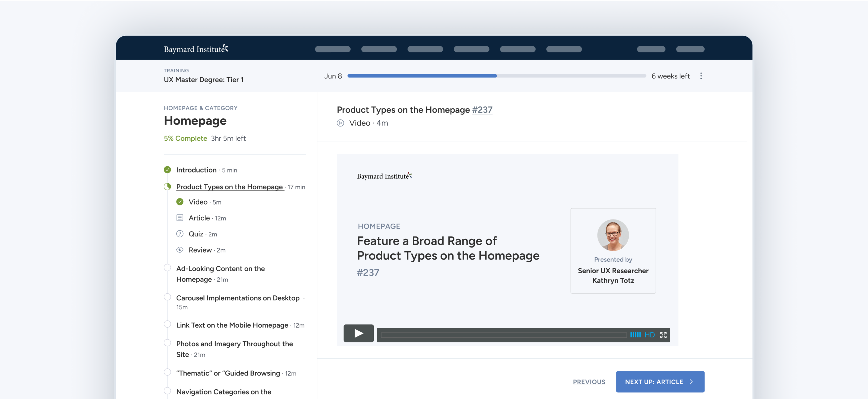Click the "Feature a Broad Range of" slide title
The width and height of the screenshot is (868, 399).
pyautogui.click(x=427, y=241)
